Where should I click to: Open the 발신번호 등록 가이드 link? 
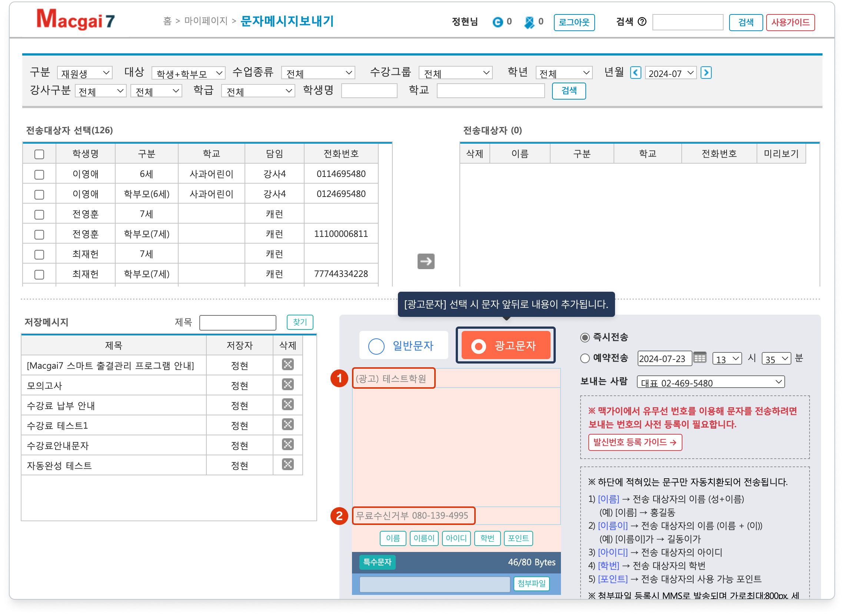[x=635, y=442]
